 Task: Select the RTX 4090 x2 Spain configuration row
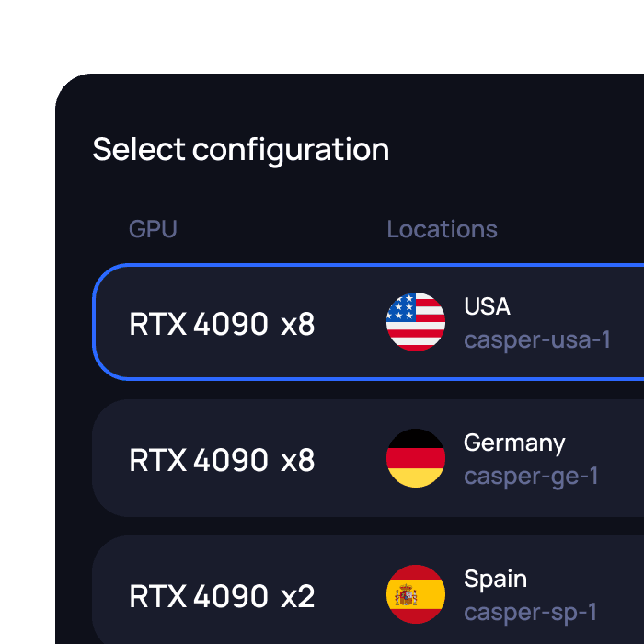(x=368, y=590)
